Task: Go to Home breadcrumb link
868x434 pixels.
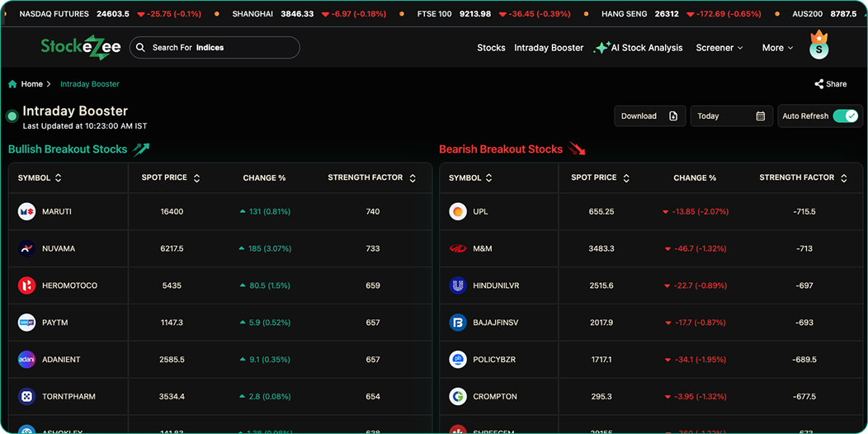Action: [x=32, y=84]
